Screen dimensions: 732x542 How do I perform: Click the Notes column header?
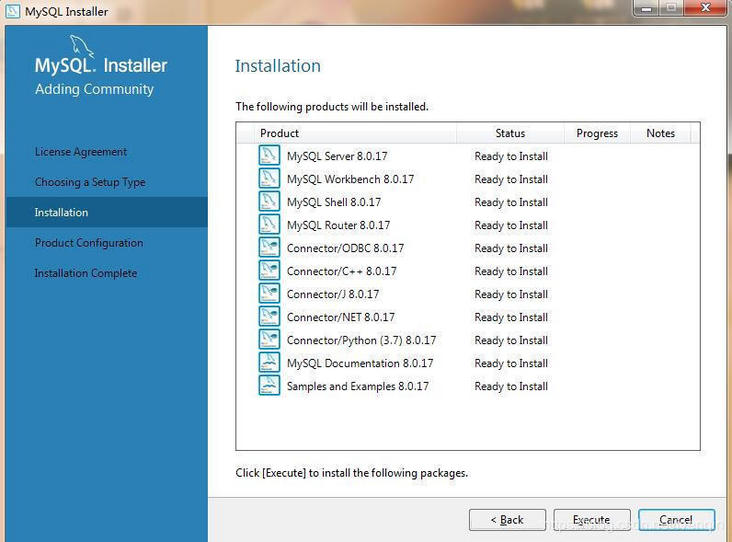[661, 133]
